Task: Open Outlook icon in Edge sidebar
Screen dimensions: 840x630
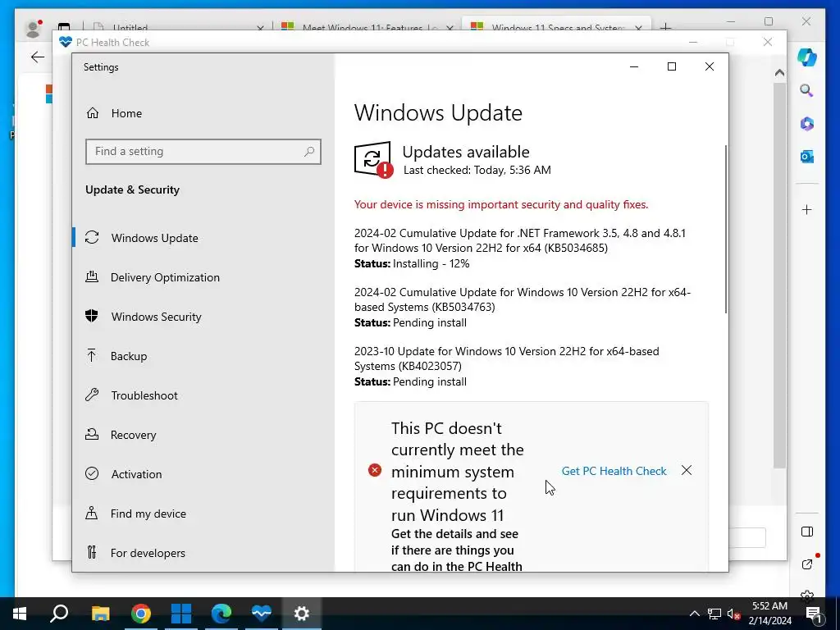Action: [807, 157]
